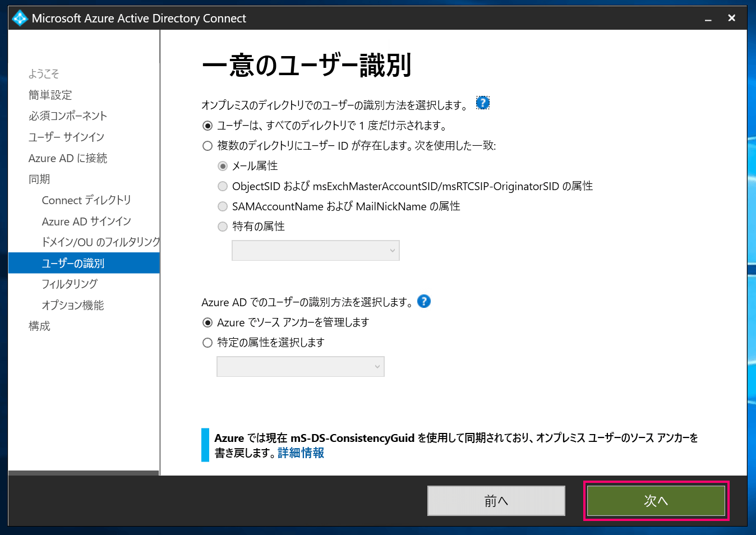Open the フィルタリング step
The image size is (756, 535).
click(70, 284)
